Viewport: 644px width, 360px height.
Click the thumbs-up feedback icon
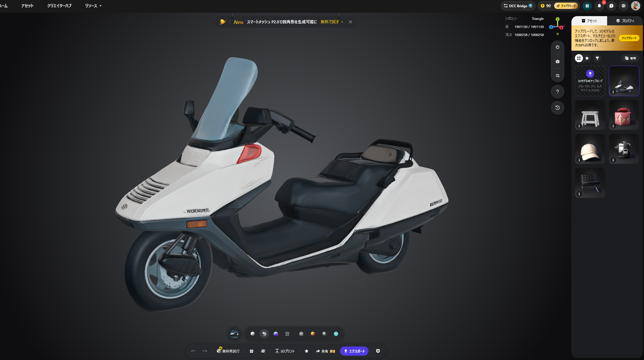click(x=378, y=351)
